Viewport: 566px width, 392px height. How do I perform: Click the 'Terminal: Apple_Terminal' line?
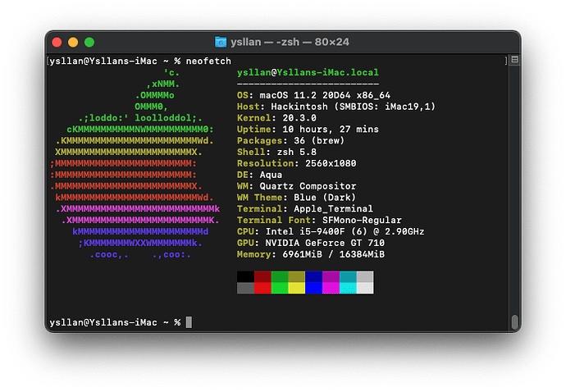(305, 208)
